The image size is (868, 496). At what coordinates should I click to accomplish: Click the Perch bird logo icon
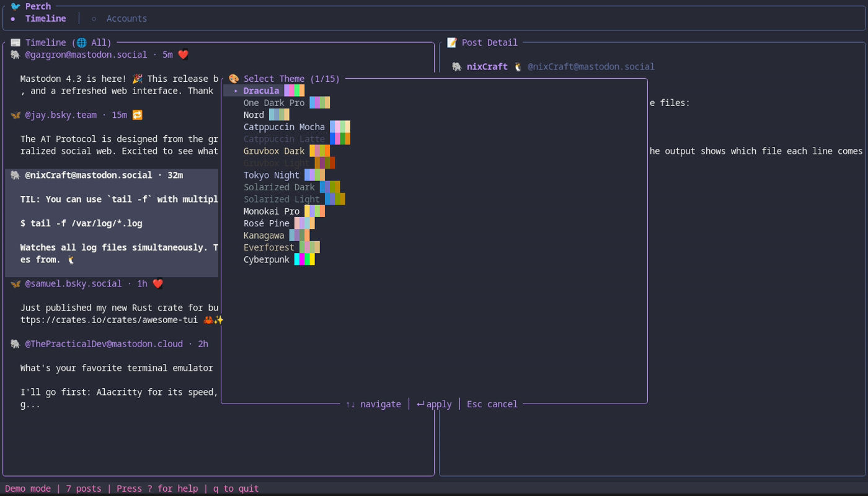15,6
